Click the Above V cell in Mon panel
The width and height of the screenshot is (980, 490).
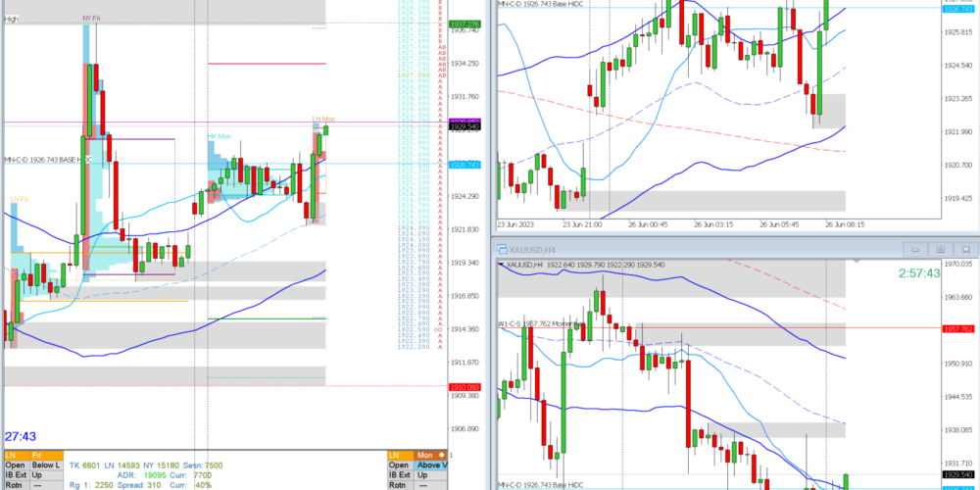(x=430, y=465)
